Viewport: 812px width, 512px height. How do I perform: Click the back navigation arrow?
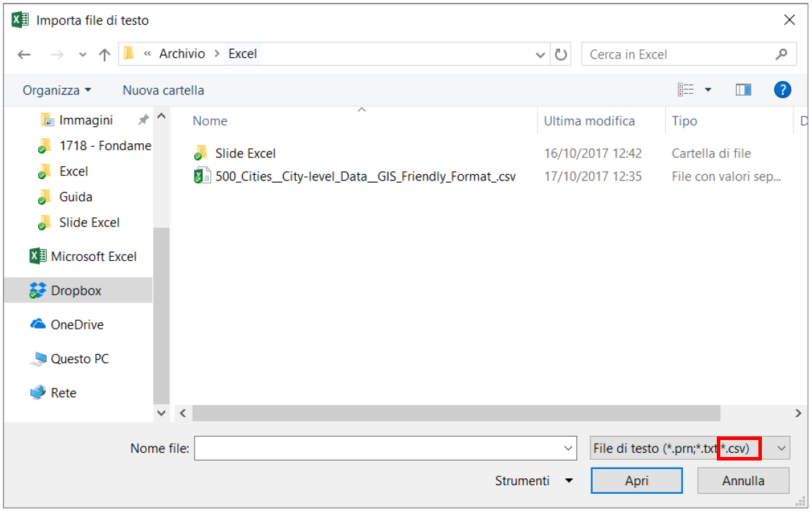point(24,54)
